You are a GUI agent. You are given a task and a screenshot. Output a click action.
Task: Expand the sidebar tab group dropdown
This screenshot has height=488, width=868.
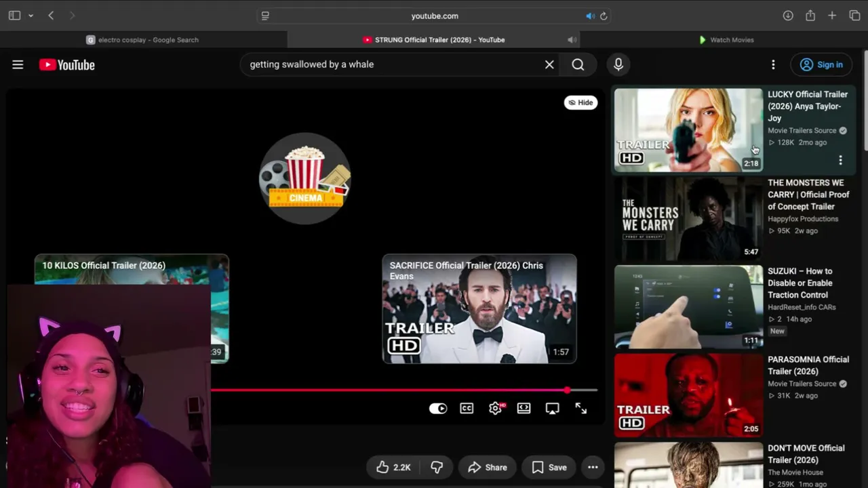pyautogui.click(x=31, y=16)
